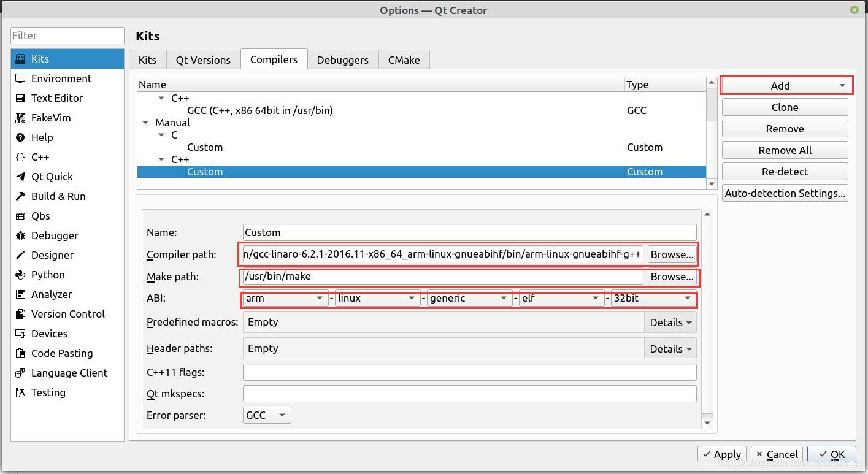Open the ABI width dropdown showing 32bit
This screenshot has width=868, height=474.
tap(653, 298)
